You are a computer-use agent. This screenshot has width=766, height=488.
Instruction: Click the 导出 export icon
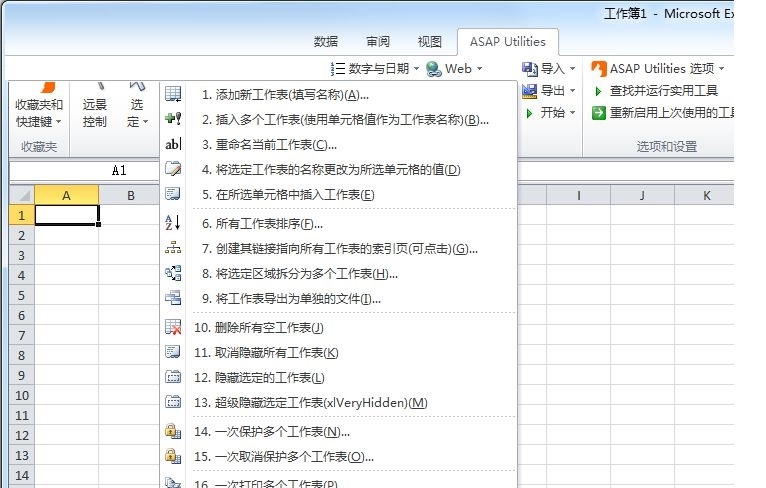pyautogui.click(x=530, y=91)
